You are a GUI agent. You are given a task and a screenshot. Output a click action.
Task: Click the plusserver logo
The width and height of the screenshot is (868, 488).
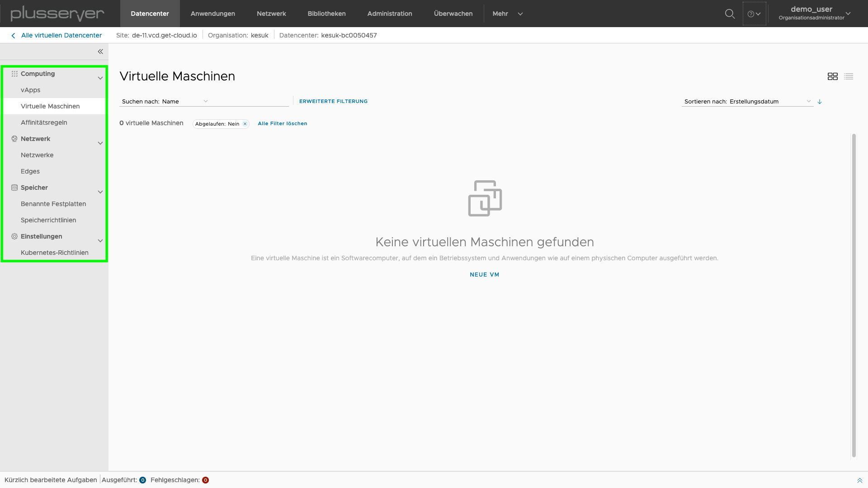[x=57, y=14]
